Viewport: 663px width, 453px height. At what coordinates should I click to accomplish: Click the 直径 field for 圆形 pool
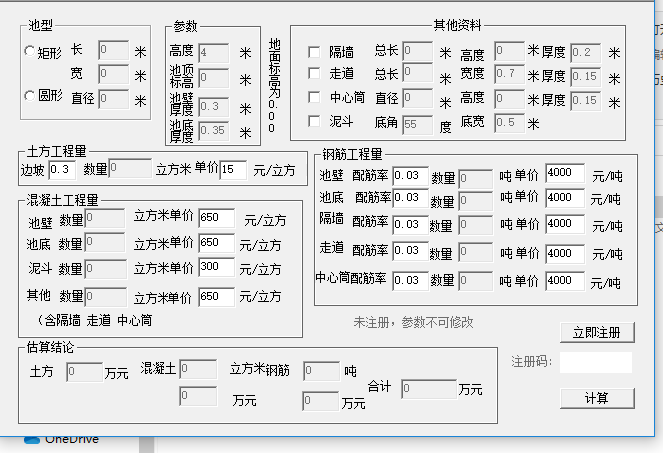(113, 99)
